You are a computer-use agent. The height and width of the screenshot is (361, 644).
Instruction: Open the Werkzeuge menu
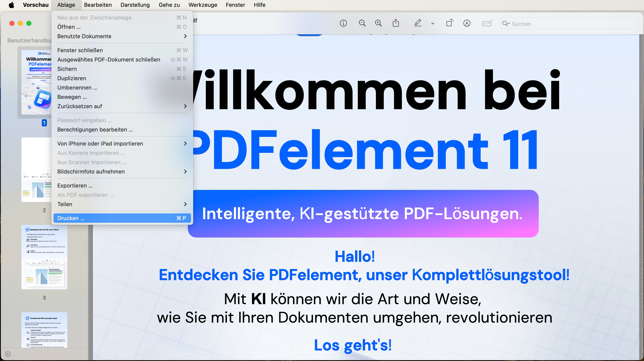(203, 5)
